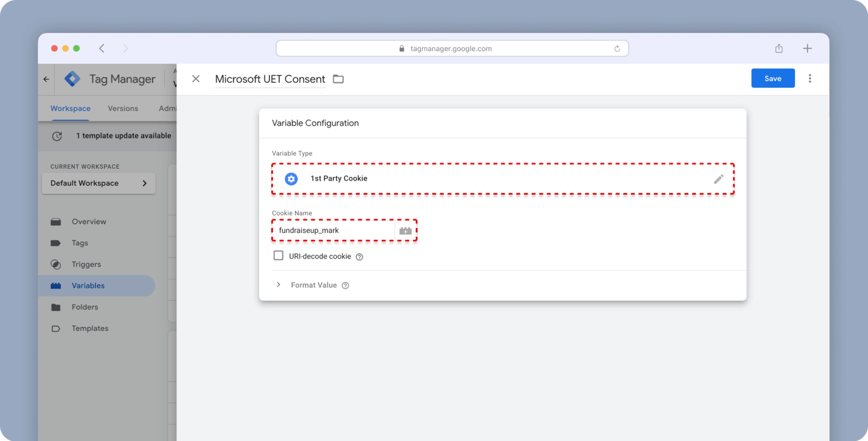
Task: Edit the Microsoft UET Consent variable name
Action: [x=270, y=79]
